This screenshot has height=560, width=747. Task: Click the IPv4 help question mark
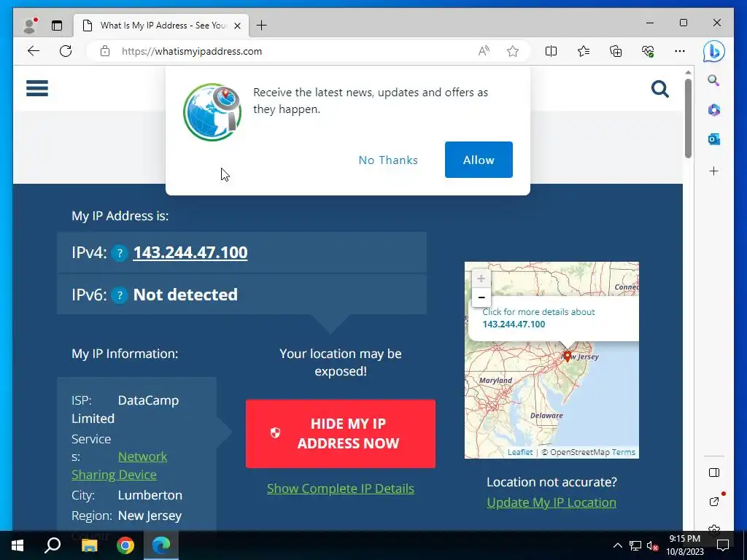click(x=120, y=253)
